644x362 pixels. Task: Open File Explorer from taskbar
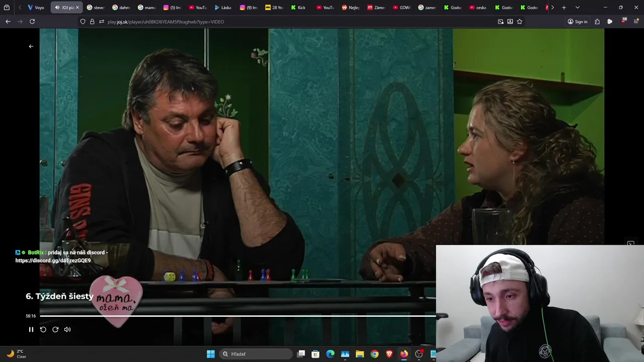360,354
